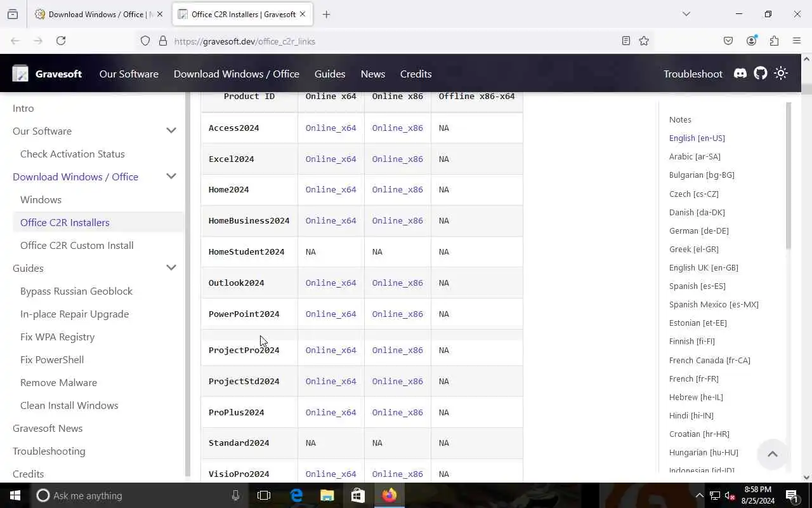Click the Gravesoft logo icon
Viewport: 812px width, 508px height.
[20, 74]
